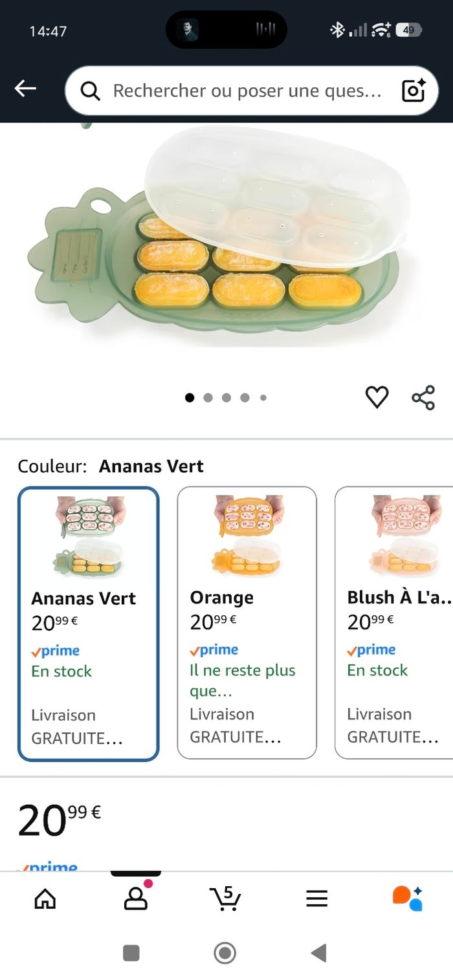View the Ananas Vert product thumbnail
The height and width of the screenshot is (980, 453).
pos(89,537)
